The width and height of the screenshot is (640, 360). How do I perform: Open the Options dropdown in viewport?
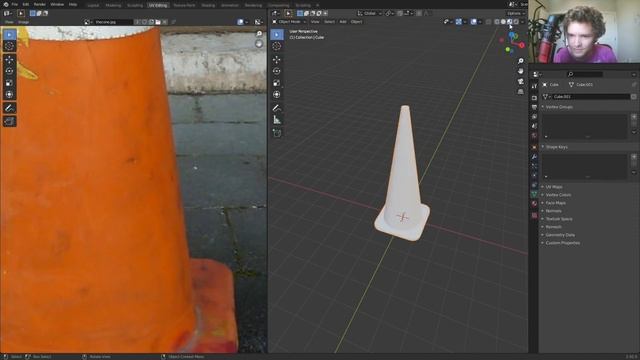click(516, 13)
